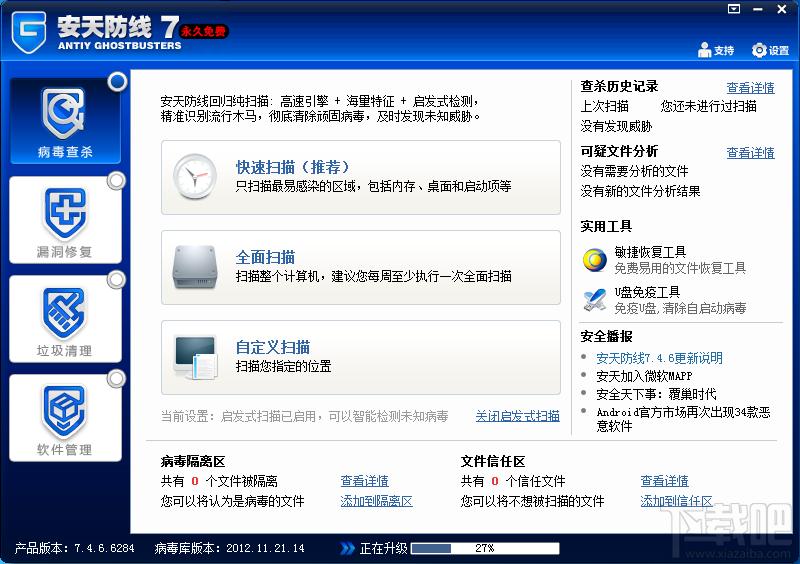Minimize the Antiy window

click(x=758, y=9)
